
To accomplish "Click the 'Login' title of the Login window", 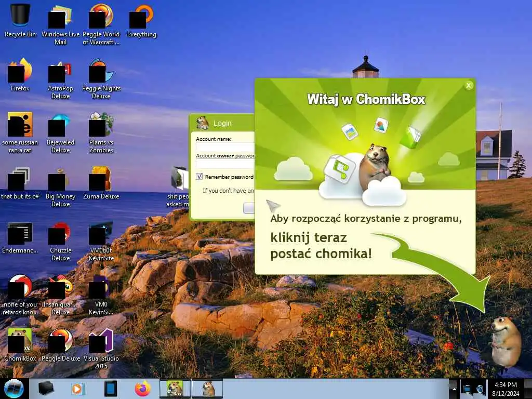I will pyautogui.click(x=222, y=123).
